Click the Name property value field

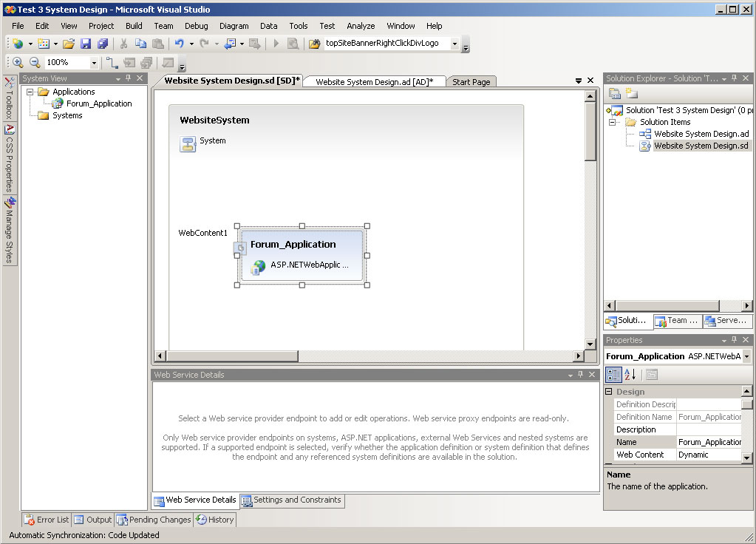709,442
